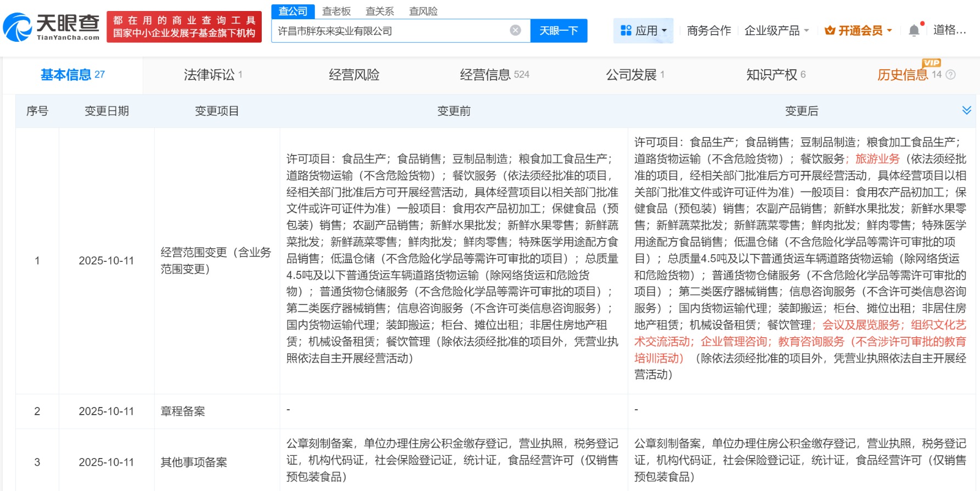Switch to the 查关系 search tab

pyautogui.click(x=380, y=11)
